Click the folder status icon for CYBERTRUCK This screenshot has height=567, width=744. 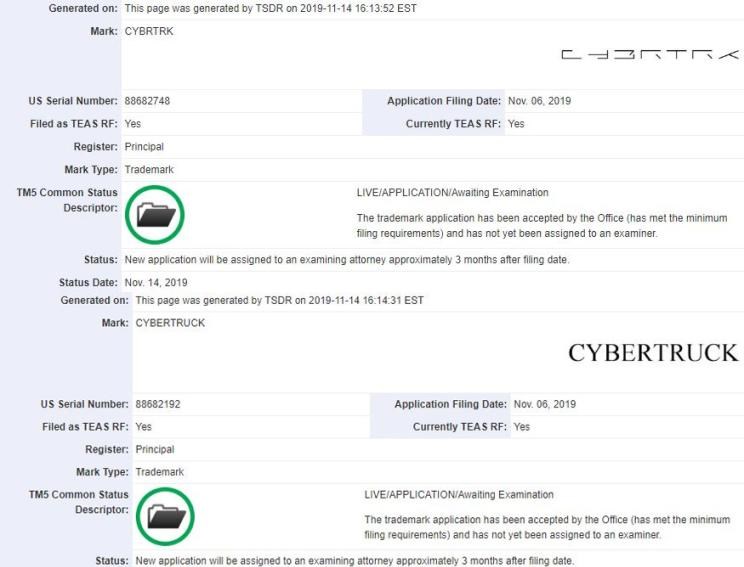[165, 516]
